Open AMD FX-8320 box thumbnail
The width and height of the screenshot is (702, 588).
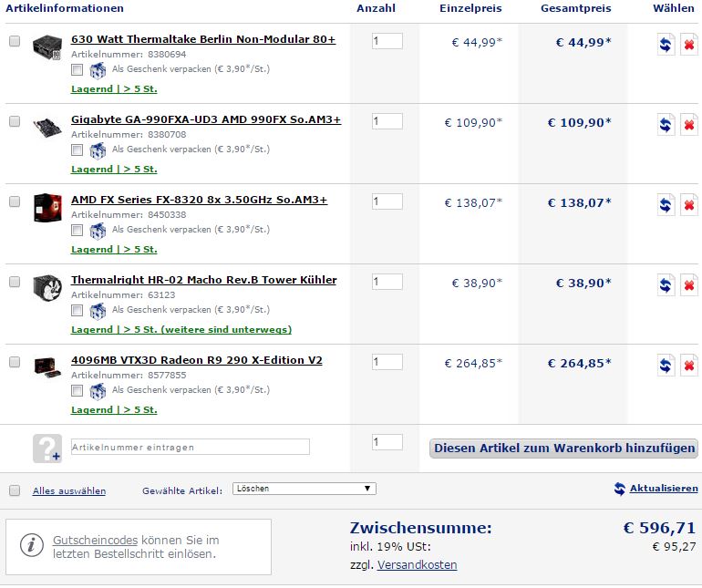47,207
